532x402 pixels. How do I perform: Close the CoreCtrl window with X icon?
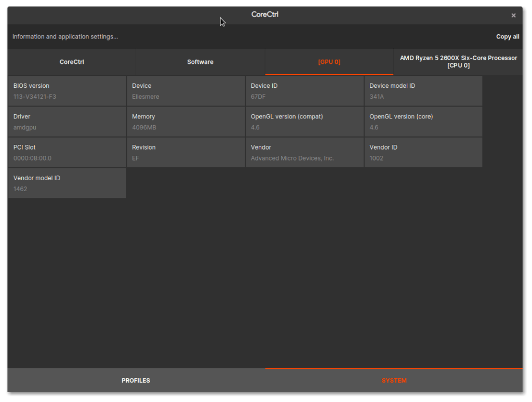point(513,15)
